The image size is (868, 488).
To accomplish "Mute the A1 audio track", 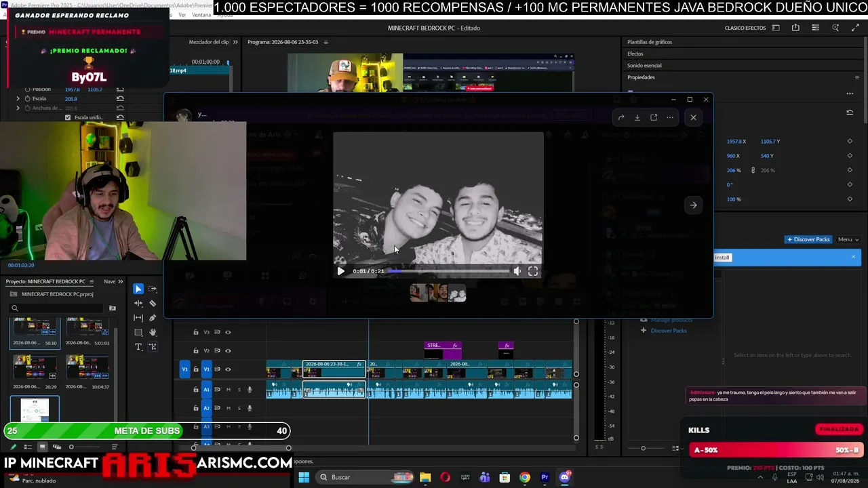I will click(x=228, y=390).
